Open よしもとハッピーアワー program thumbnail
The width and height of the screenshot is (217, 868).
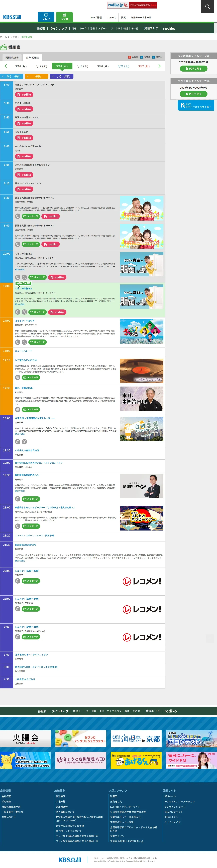[x=142, y=518]
